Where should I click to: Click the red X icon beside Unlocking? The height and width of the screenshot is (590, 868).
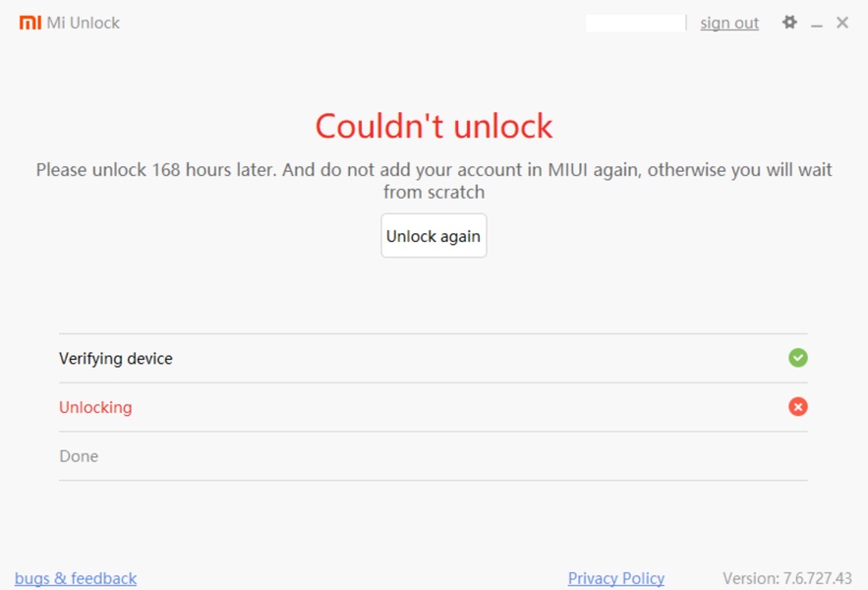point(798,407)
